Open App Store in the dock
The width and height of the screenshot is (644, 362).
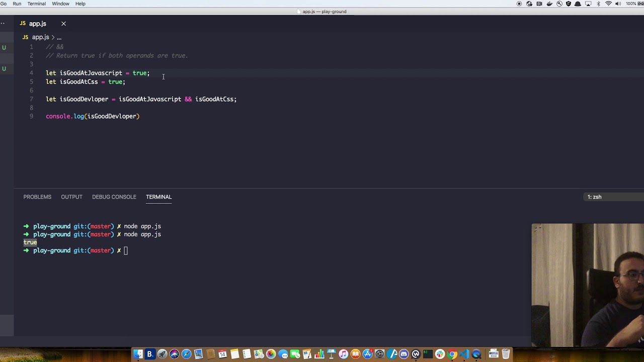(x=367, y=354)
